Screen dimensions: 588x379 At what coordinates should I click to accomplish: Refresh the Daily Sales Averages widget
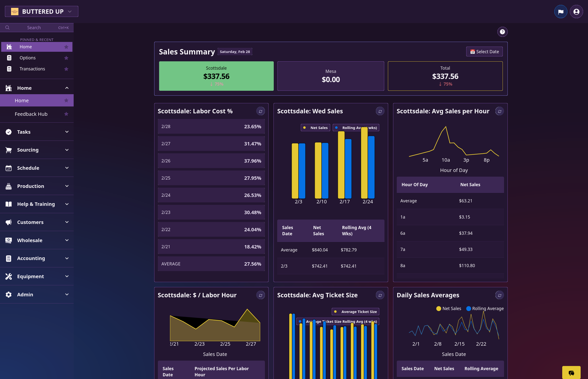point(499,295)
